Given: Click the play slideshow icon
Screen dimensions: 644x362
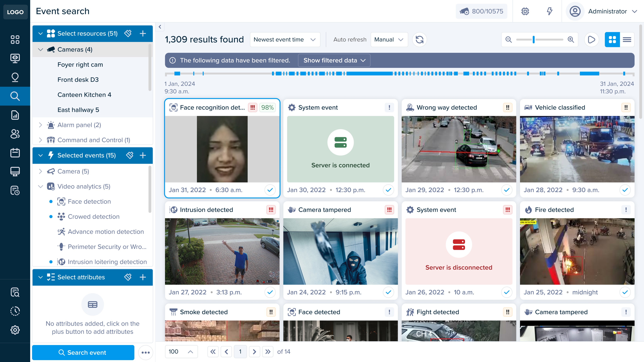Looking at the screenshot, I should [x=591, y=39].
